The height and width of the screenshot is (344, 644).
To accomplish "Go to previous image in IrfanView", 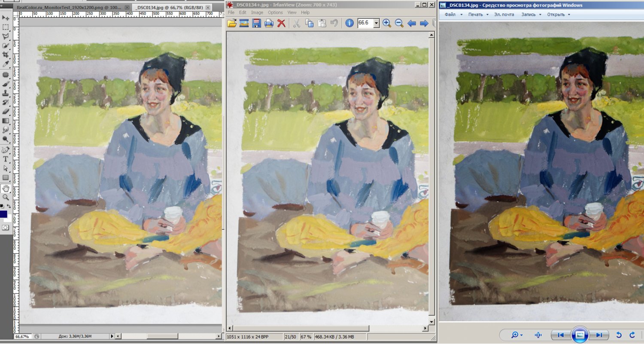I will (412, 23).
